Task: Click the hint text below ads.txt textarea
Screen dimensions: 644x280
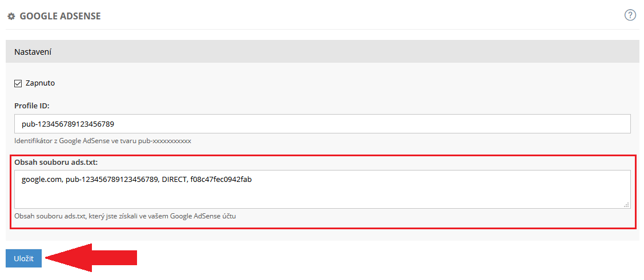Action: click(125, 216)
